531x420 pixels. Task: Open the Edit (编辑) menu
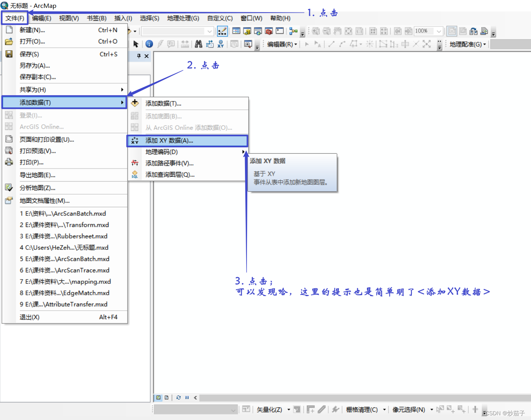tap(41, 18)
